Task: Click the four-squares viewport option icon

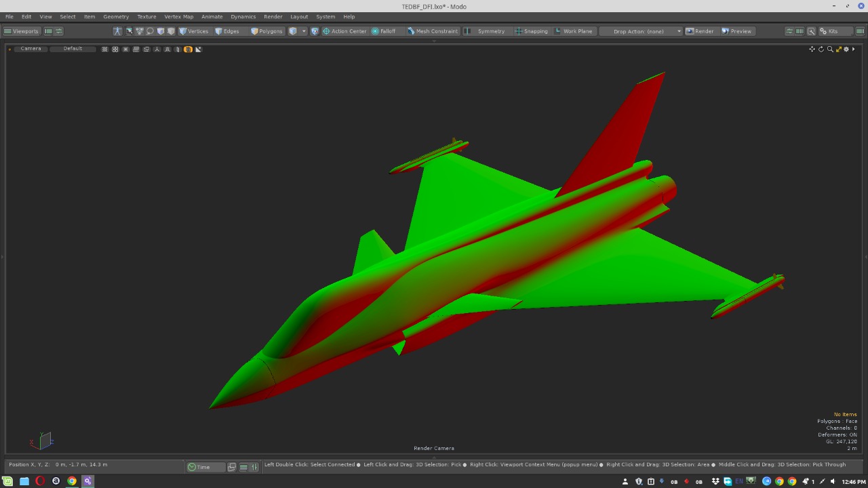Action: pyautogui.click(x=115, y=49)
